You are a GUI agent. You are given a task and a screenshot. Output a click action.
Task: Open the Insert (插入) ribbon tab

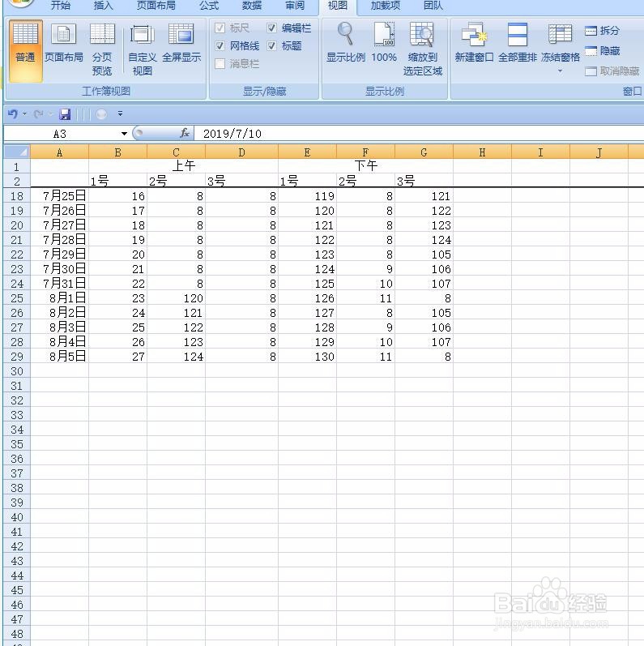click(104, 6)
